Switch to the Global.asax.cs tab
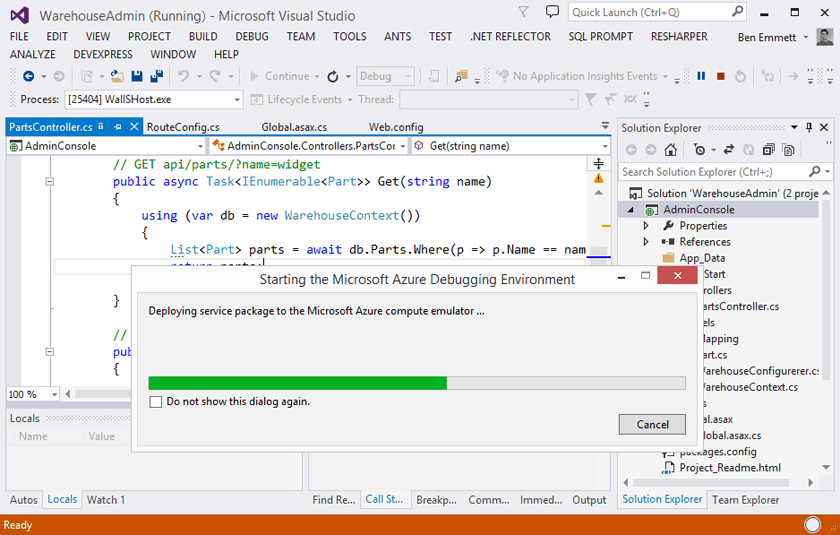Screen dimensions: 840x535 pos(294,127)
